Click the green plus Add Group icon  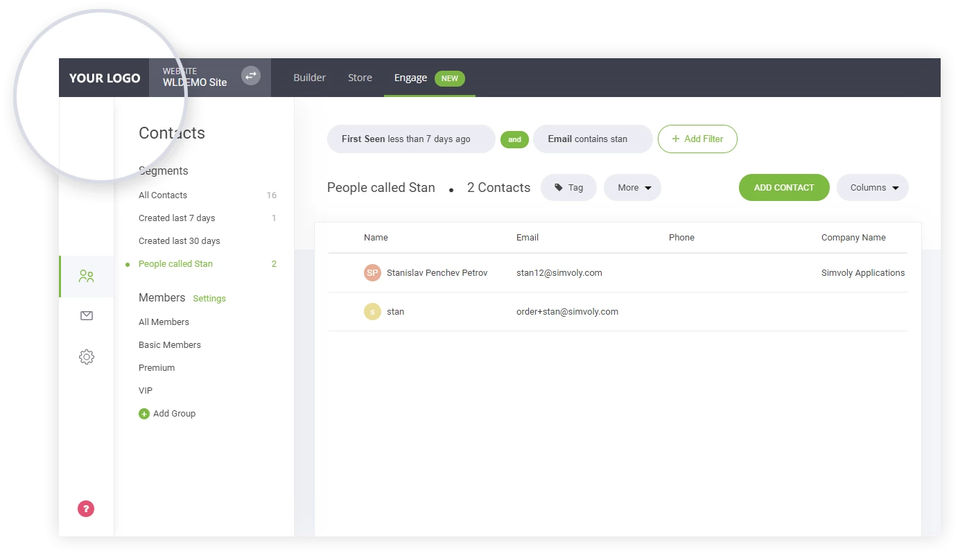[144, 414]
